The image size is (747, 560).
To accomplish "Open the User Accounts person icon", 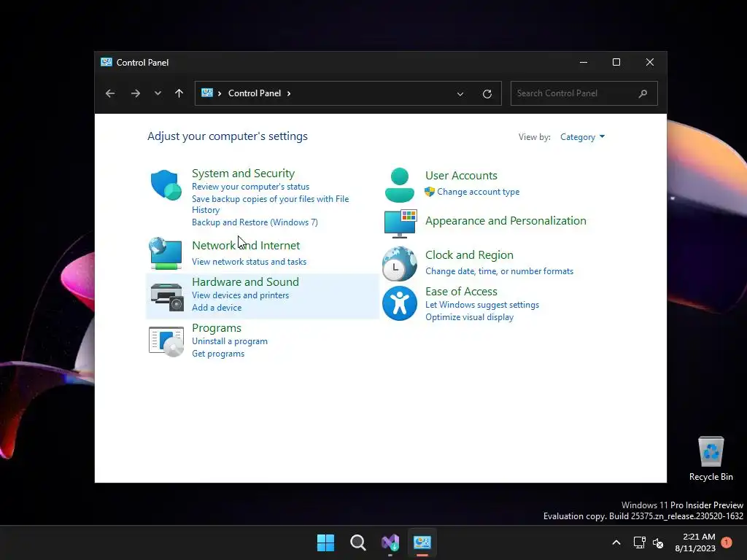I will (x=399, y=184).
